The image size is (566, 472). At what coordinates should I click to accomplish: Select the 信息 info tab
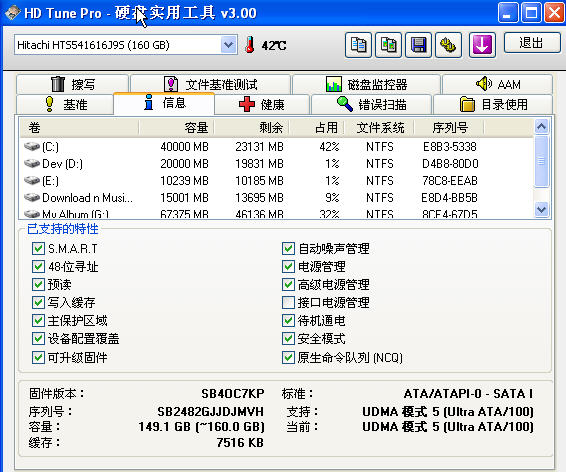click(x=164, y=103)
